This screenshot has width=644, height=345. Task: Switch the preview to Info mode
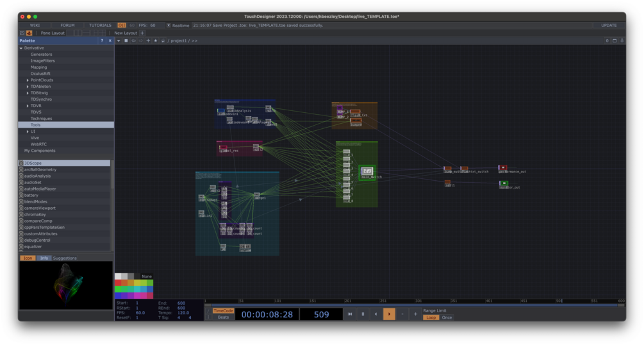pyautogui.click(x=44, y=258)
